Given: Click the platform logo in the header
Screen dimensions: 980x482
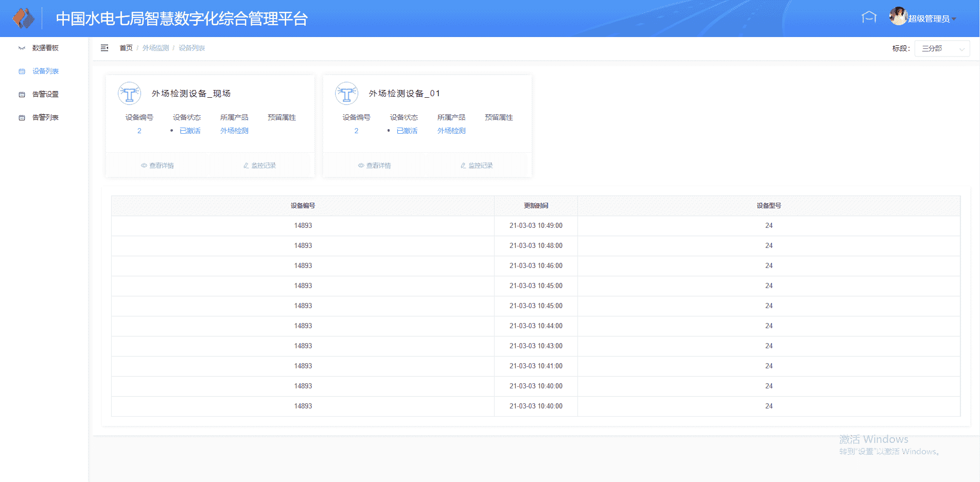Looking at the screenshot, I should click(23, 19).
